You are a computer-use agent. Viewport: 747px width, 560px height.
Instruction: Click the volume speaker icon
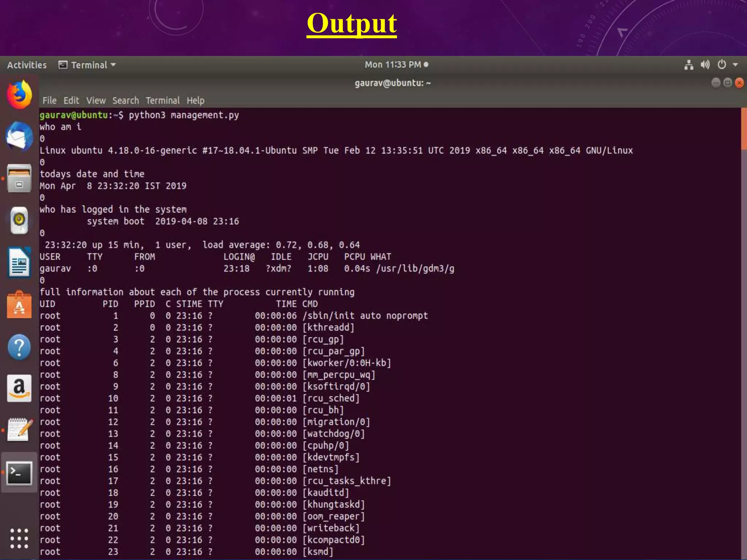click(x=705, y=65)
